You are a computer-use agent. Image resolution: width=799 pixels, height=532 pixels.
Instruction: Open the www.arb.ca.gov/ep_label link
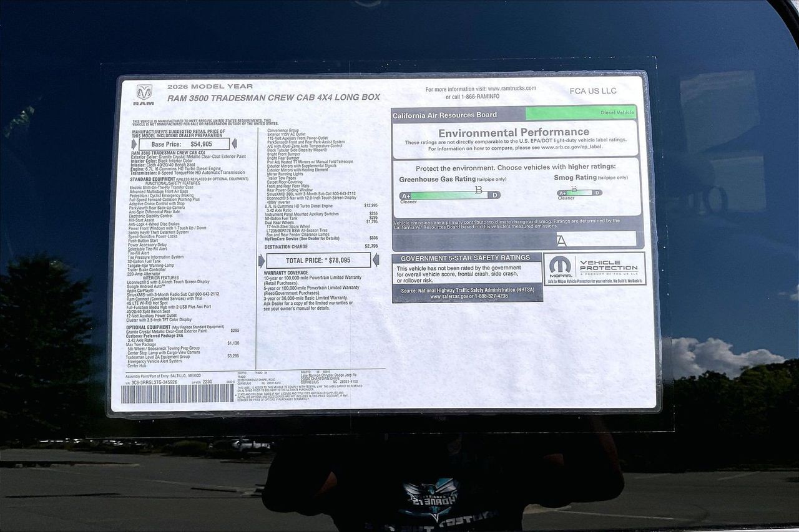(x=572, y=148)
